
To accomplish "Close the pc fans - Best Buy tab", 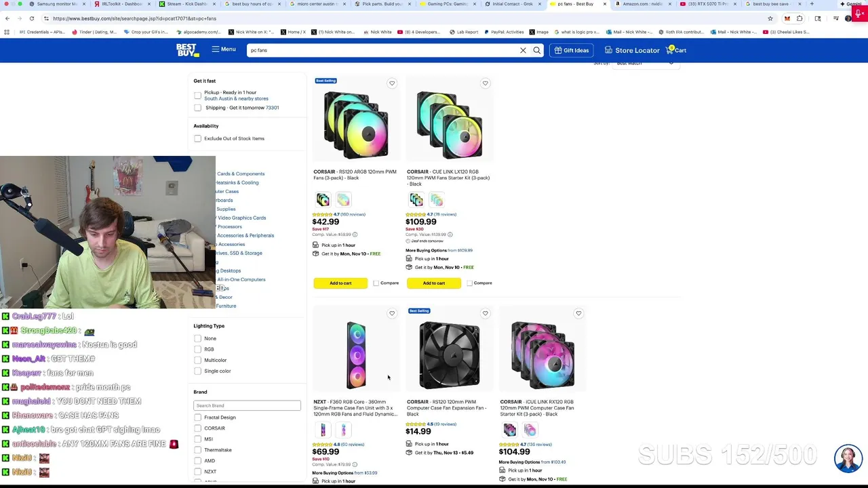I will [x=605, y=4].
